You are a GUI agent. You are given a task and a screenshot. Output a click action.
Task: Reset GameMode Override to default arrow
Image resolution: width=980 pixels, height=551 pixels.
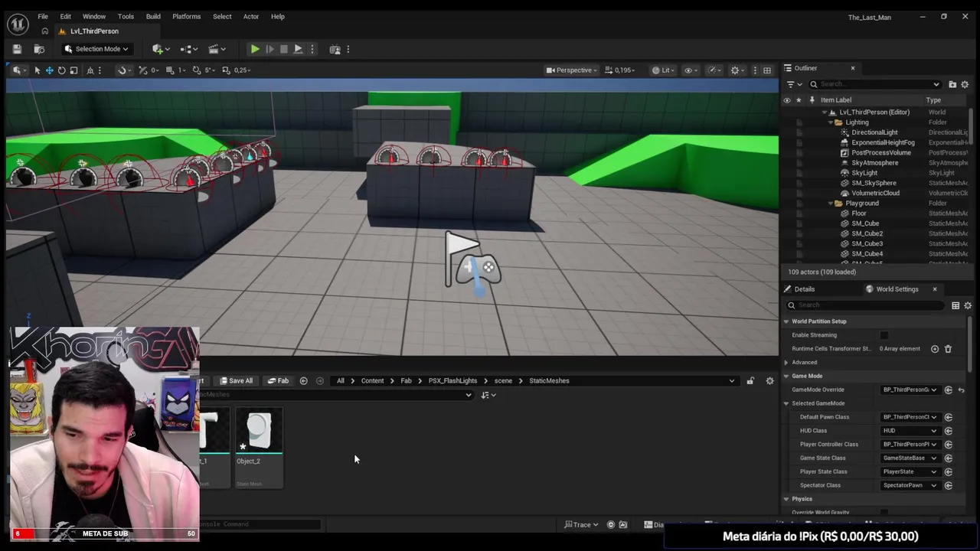(x=962, y=390)
